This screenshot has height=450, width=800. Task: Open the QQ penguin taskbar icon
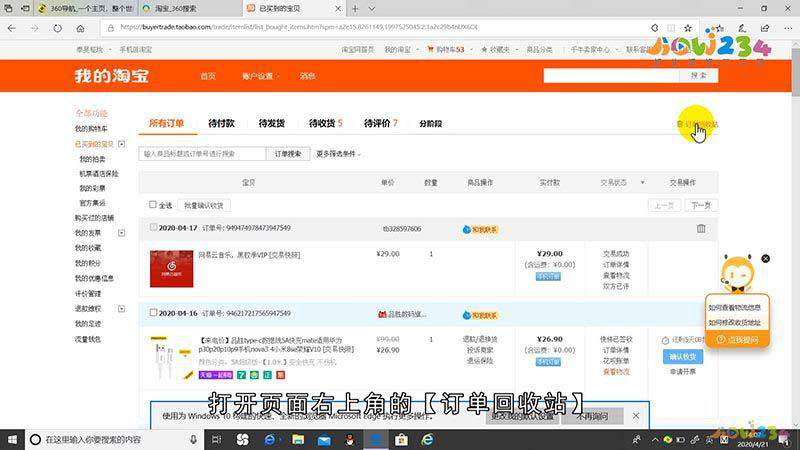click(x=350, y=439)
